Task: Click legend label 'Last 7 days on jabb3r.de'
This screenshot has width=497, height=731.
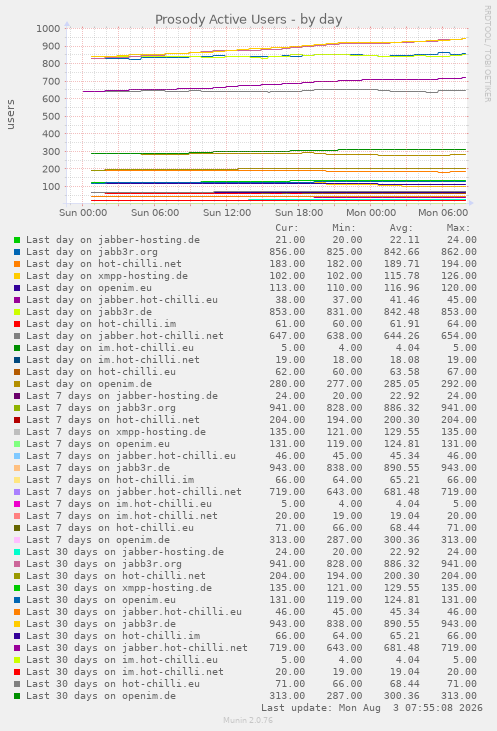Action: click(x=98, y=468)
